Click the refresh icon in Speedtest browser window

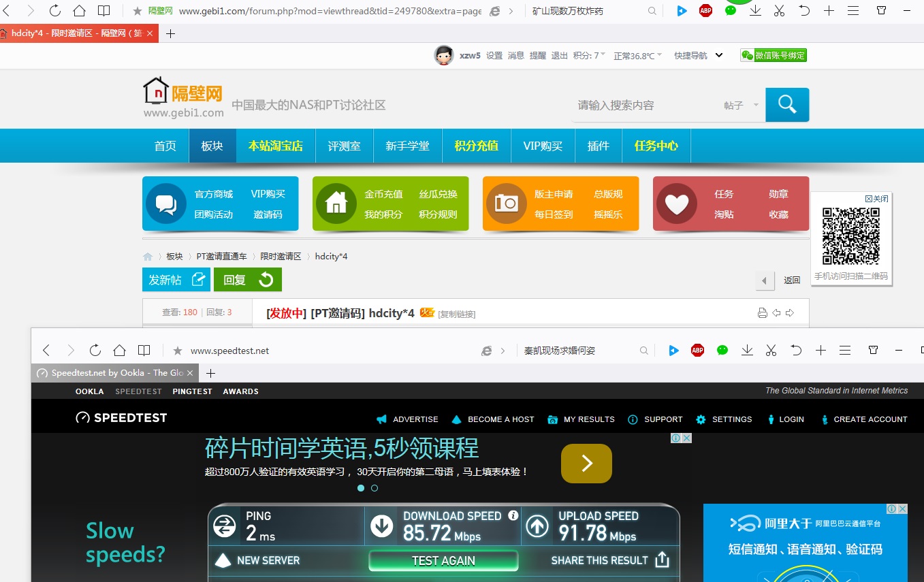(95, 351)
